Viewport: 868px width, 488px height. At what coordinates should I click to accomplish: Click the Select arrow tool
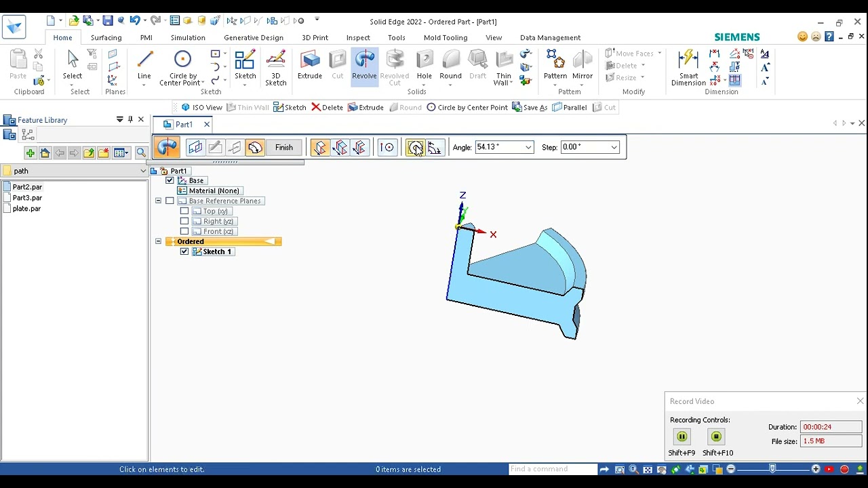[x=73, y=66]
